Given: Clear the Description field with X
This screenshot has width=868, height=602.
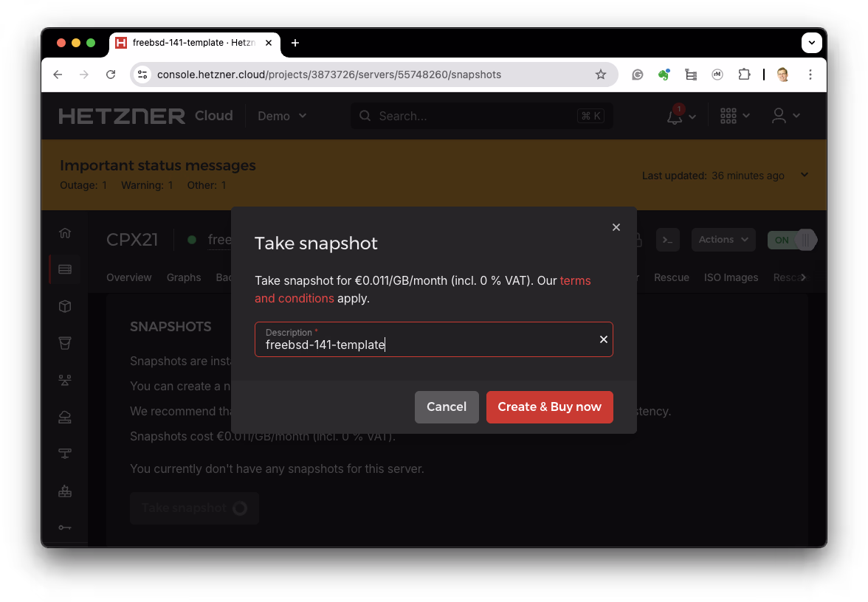Looking at the screenshot, I should 603,339.
